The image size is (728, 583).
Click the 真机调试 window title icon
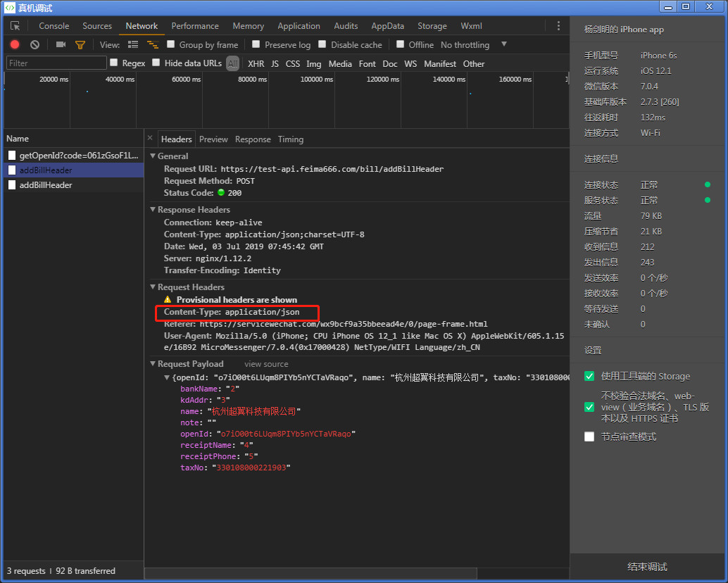(x=9, y=8)
